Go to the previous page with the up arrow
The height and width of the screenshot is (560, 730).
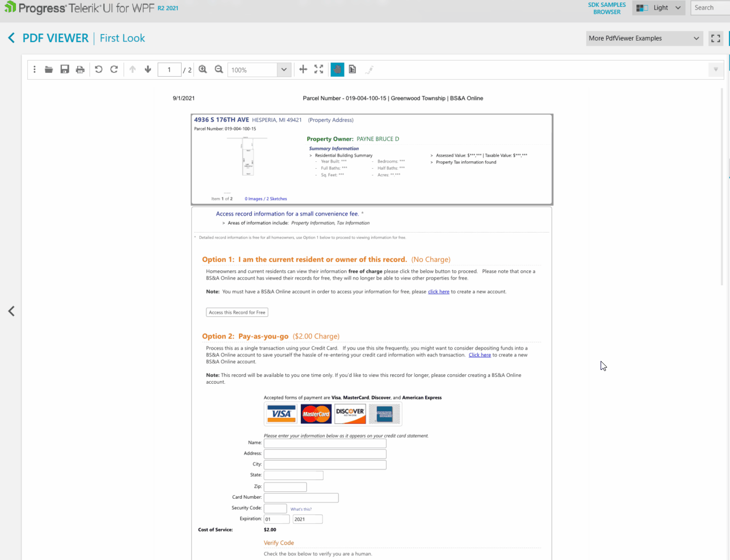[133, 70]
